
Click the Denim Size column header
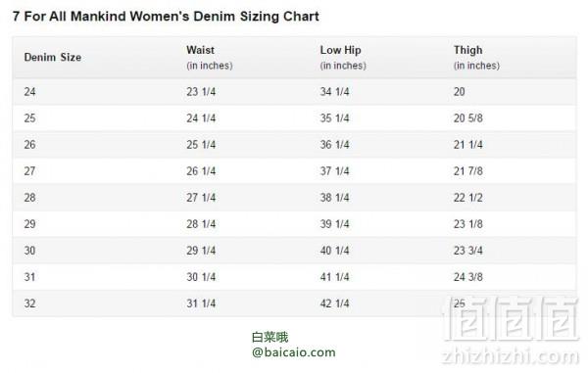tap(53, 58)
